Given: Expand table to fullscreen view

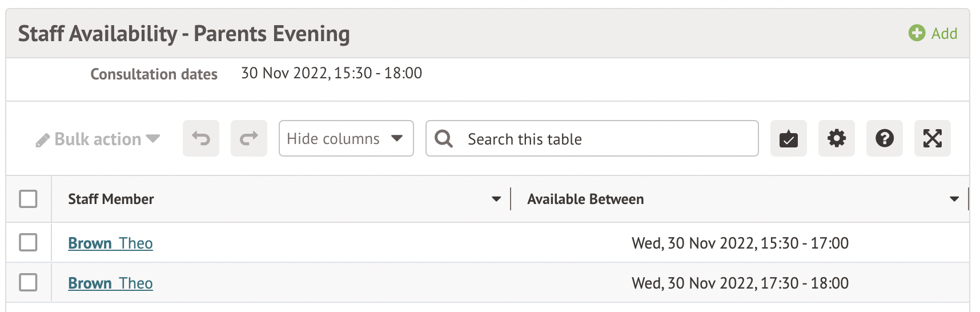Looking at the screenshot, I should point(932,138).
